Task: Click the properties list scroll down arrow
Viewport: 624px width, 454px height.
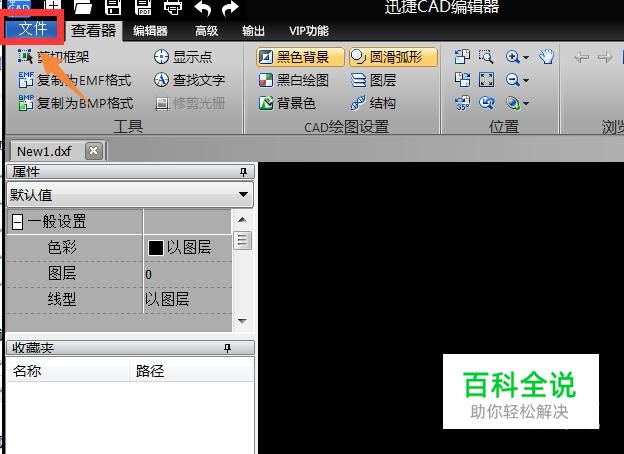Action: click(x=242, y=321)
